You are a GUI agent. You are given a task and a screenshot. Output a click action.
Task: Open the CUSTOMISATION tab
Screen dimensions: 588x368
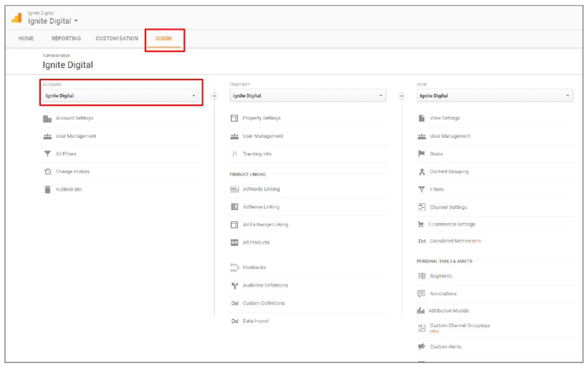[x=117, y=38]
